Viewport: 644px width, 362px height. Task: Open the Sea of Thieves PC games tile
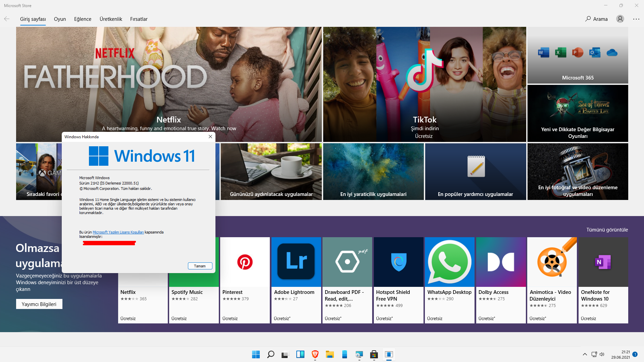[x=578, y=113]
